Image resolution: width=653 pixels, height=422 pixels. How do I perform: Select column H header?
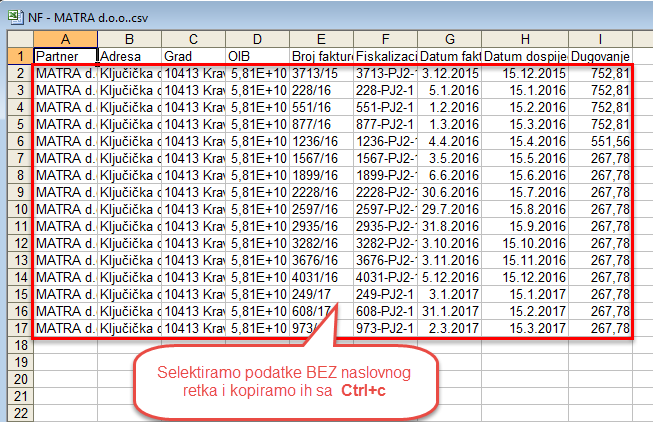pos(525,40)
